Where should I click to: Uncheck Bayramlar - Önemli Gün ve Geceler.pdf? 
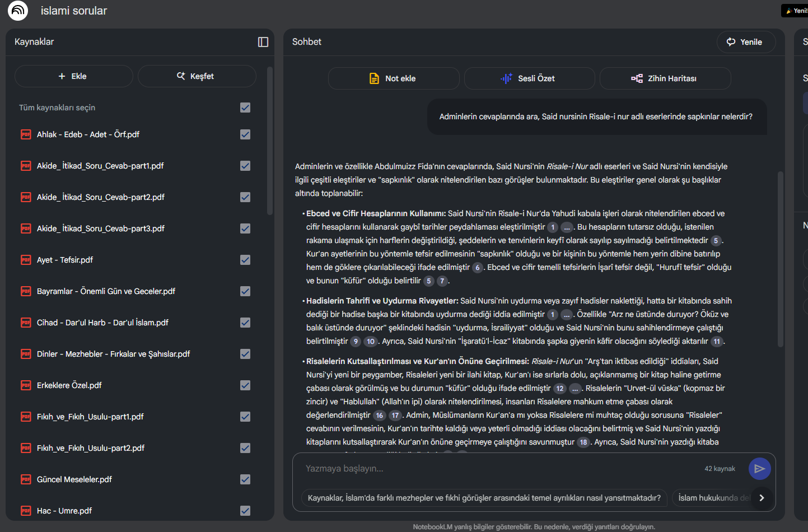click(245, 291)
